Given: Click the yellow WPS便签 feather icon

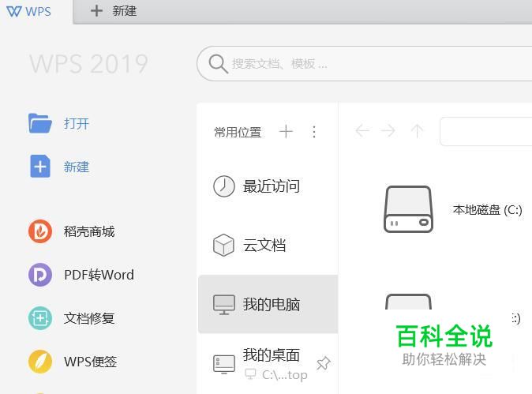Looking at the screenshot, I should tap(40, 362).
